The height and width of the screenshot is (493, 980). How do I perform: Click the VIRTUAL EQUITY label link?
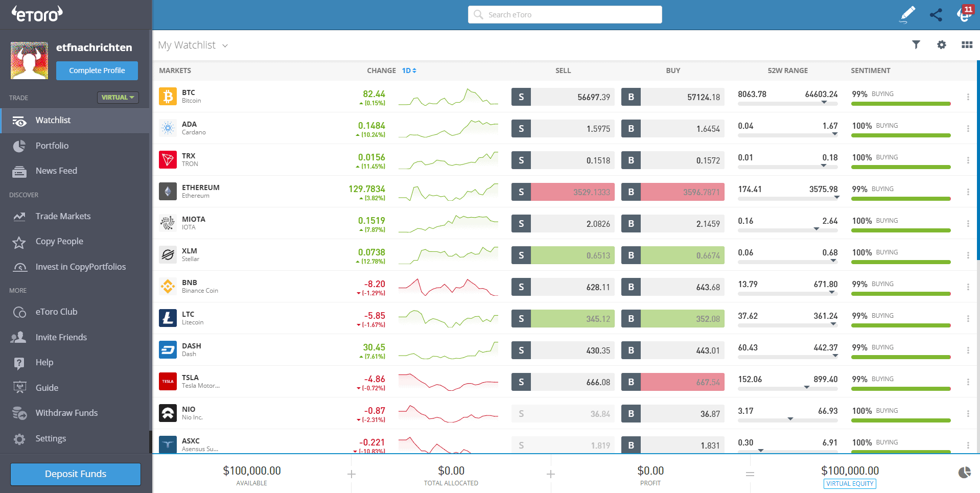(850, 484)
